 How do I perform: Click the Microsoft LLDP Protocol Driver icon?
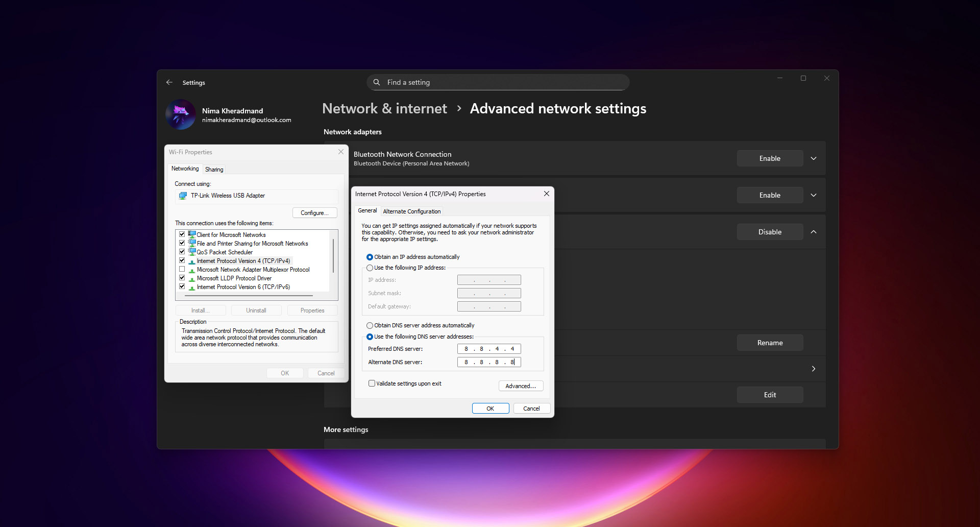click(191, 278)
